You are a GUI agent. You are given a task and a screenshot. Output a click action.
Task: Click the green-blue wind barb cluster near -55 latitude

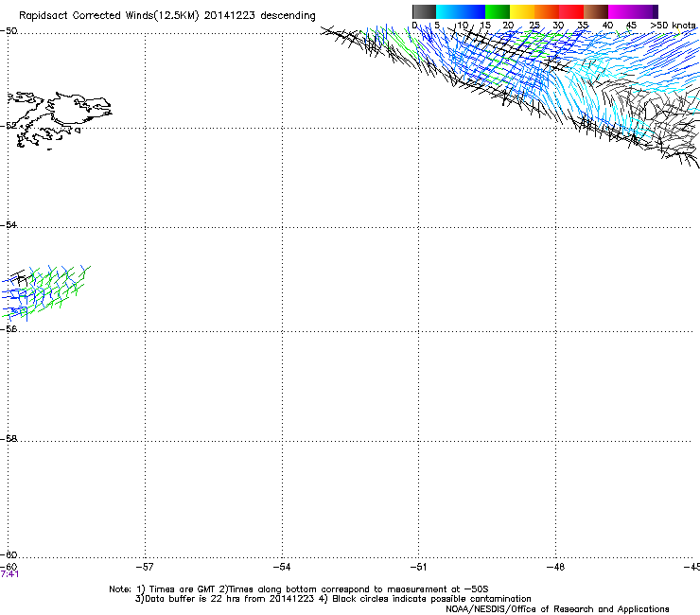44,292
